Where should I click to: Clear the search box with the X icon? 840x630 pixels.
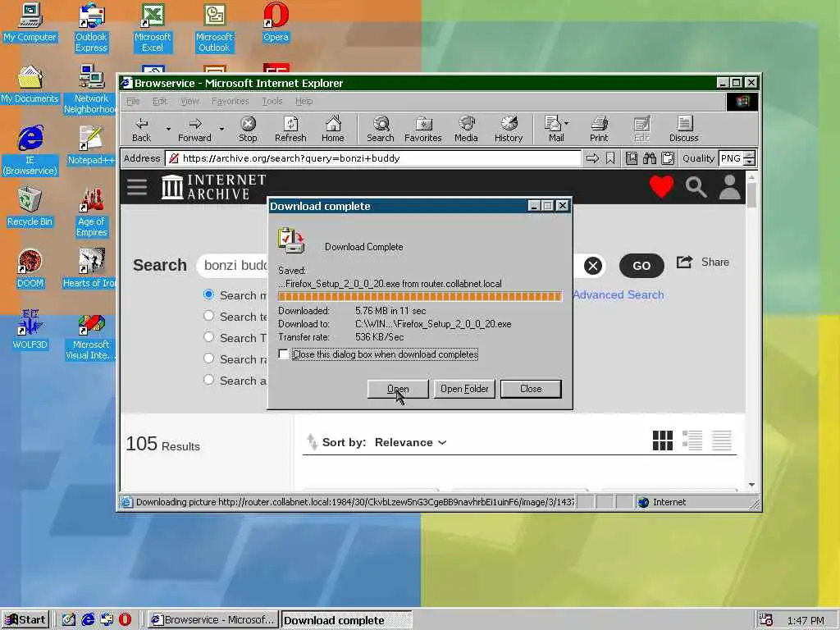coord(592,266)
